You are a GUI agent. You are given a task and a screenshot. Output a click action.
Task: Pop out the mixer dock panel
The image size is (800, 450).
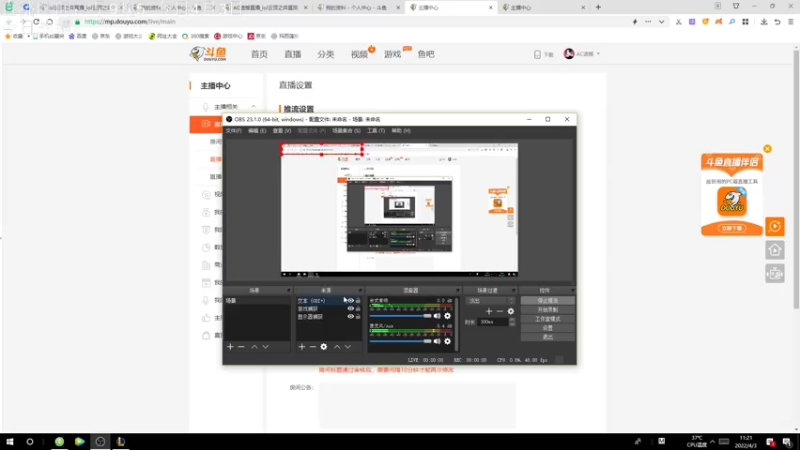tap(458, 290)
